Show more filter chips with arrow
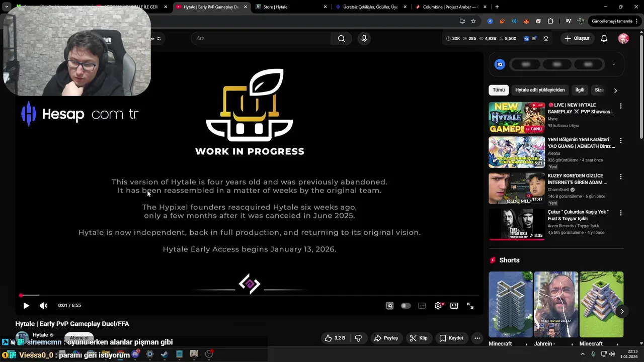 pos(615,90)
